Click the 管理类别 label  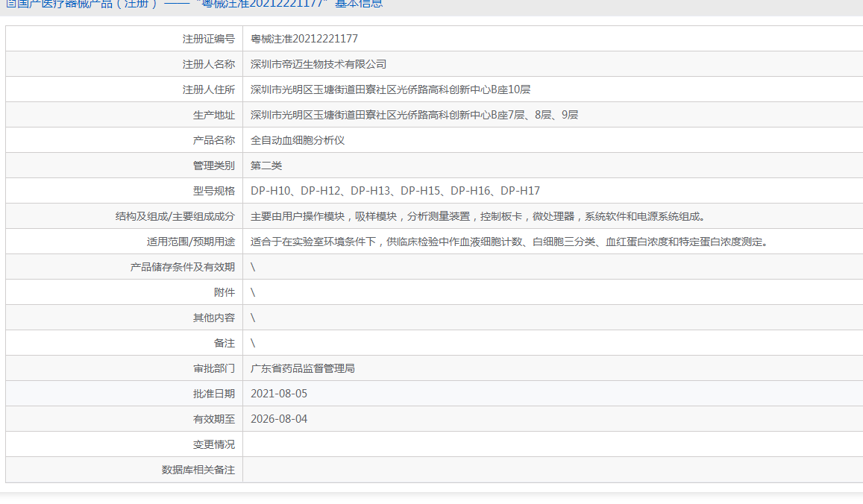(213, 165)
